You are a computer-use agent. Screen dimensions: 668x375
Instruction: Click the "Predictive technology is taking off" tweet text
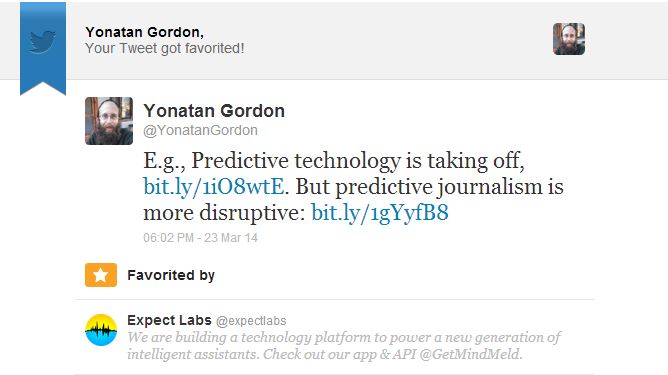[356, 161]
